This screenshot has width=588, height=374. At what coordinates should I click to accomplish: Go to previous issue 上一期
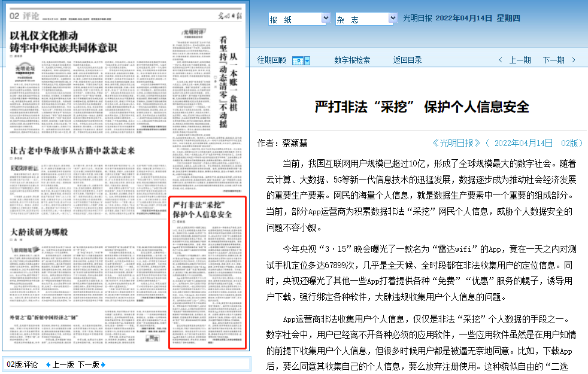click(520, 60)
